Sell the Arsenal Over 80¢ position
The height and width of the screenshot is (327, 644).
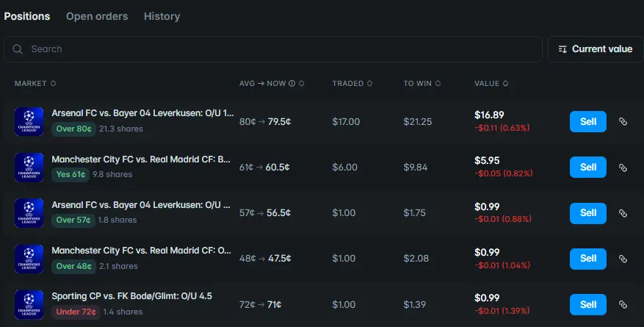coord(587,122)
